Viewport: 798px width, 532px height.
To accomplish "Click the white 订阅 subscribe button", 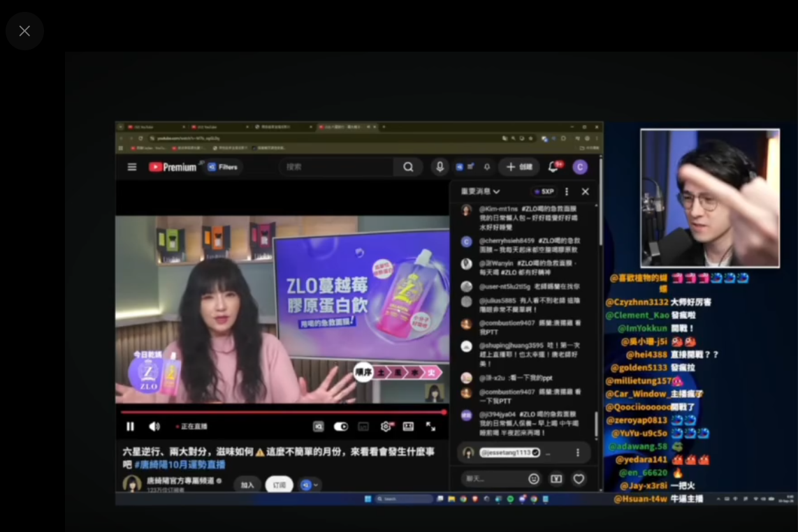I will (x=280, y=485).
